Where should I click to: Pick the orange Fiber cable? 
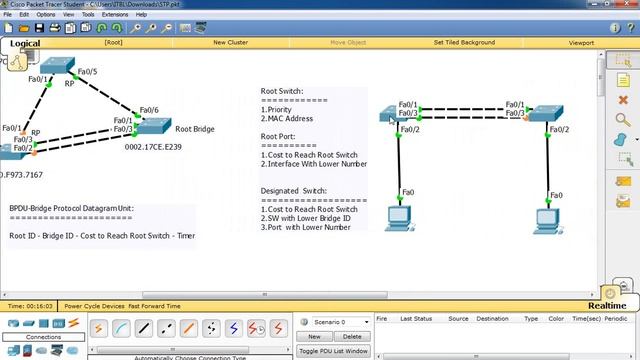pos(189,329)
